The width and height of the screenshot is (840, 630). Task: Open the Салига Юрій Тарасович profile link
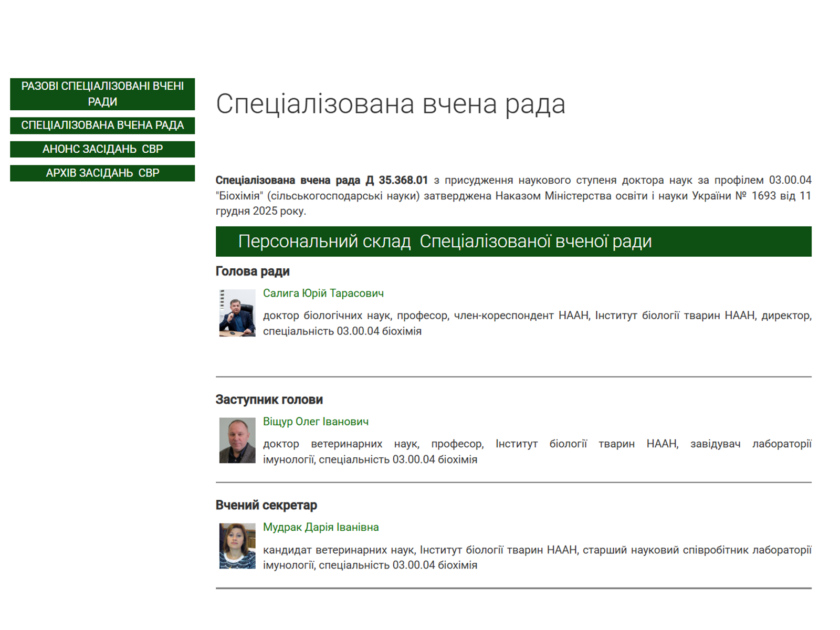[323, 293]
